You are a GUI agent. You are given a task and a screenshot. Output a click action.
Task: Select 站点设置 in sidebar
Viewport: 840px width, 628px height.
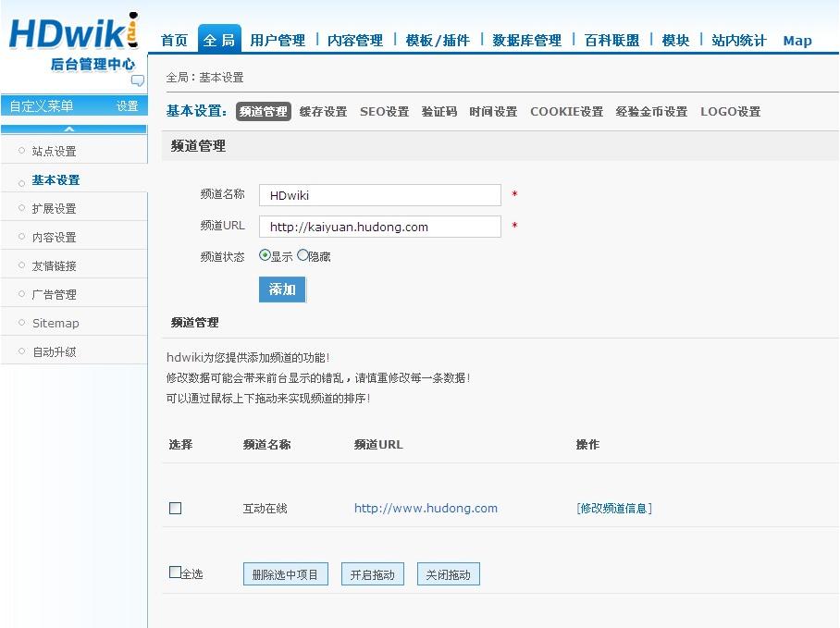pyautogui.click(x=54, y=151)
